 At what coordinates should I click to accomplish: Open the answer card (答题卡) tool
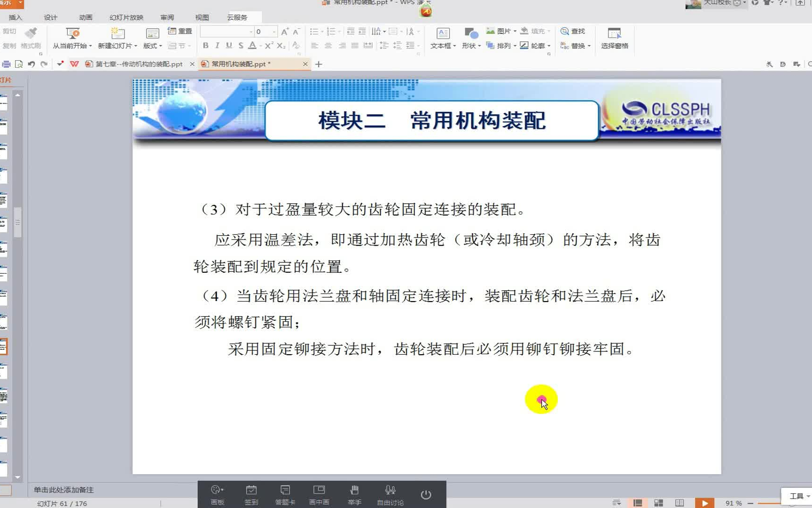pos(285,495)
